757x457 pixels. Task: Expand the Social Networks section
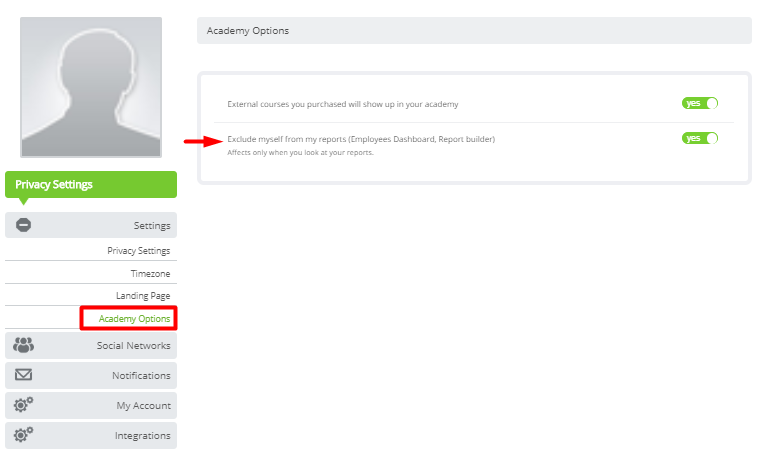(x=91, y=346)
